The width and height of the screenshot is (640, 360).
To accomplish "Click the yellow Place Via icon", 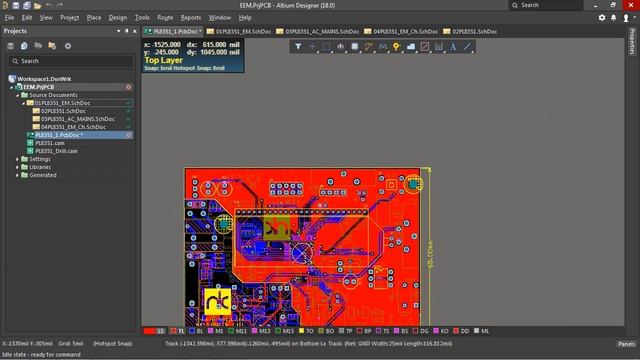I will point(396,47).
